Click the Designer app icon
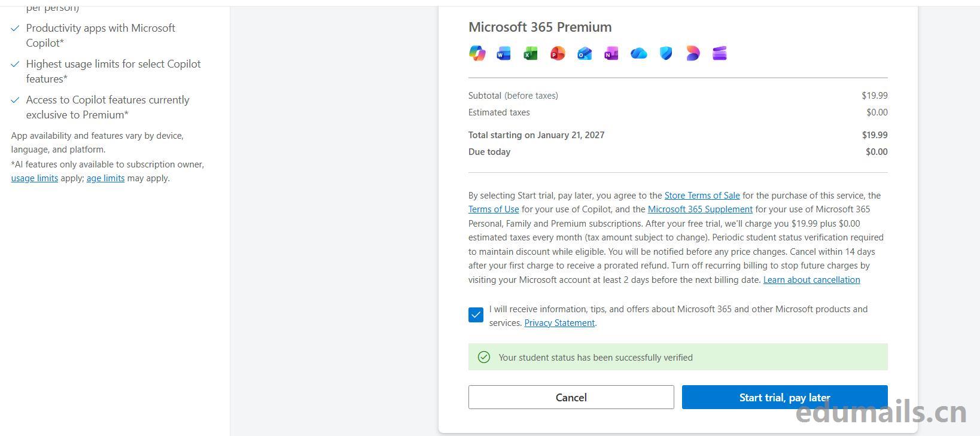The height and width of the screenshot is (436, 980). [693, 54]
